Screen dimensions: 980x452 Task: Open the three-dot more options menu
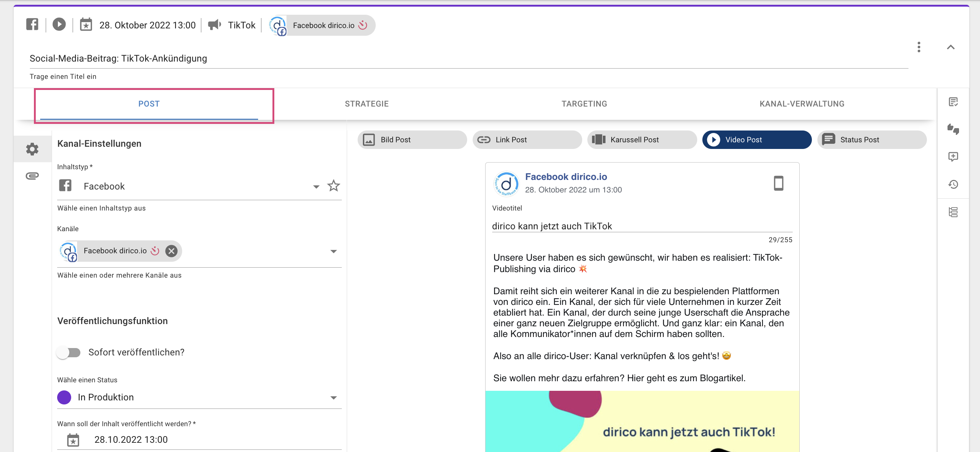pyautogui.click(x=919, y=47)
